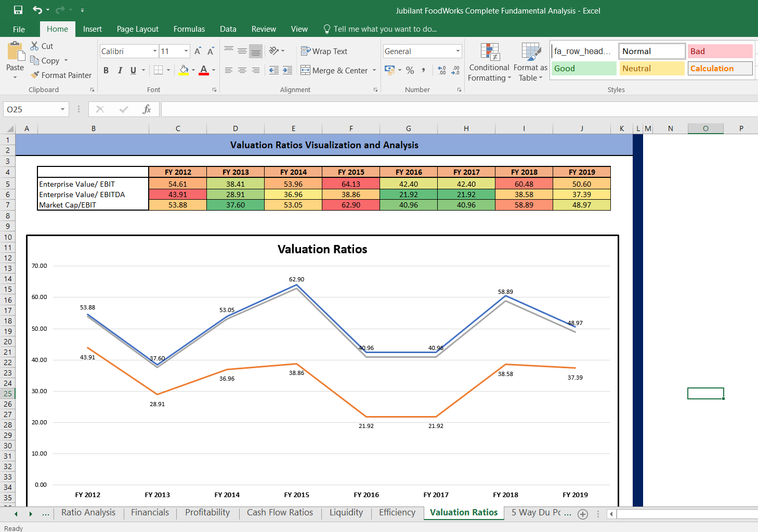758x532 pixels.
Task: Click the select all corner triangle
Action: point(10,128)
